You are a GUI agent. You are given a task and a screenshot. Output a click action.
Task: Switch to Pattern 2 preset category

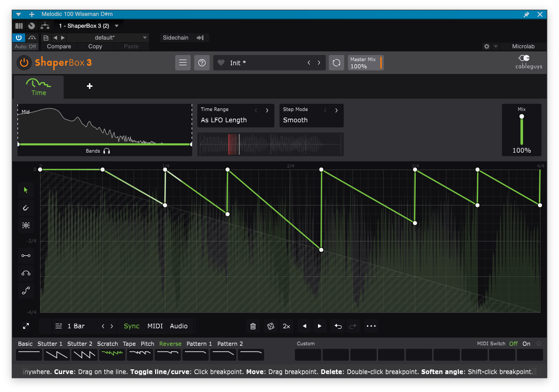tap(230, 344)
